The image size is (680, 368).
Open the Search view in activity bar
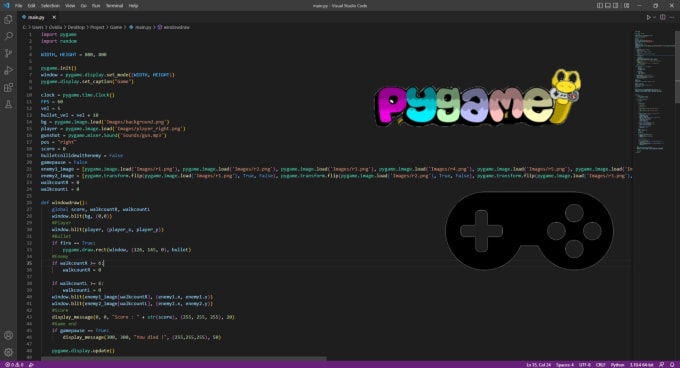[x=8, y=36]
